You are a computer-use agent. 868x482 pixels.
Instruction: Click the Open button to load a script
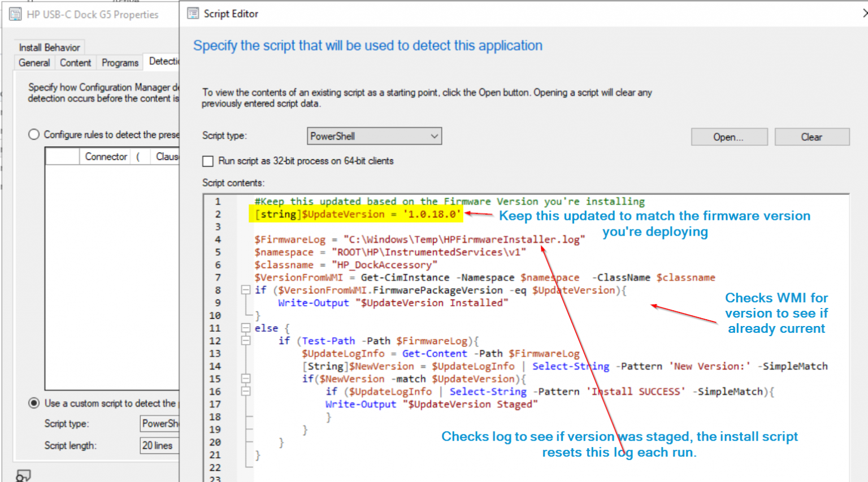pos(729,136)
